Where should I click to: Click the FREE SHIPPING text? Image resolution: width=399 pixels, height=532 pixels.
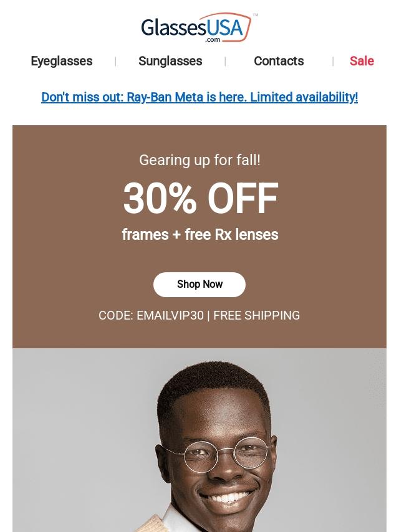257,315
